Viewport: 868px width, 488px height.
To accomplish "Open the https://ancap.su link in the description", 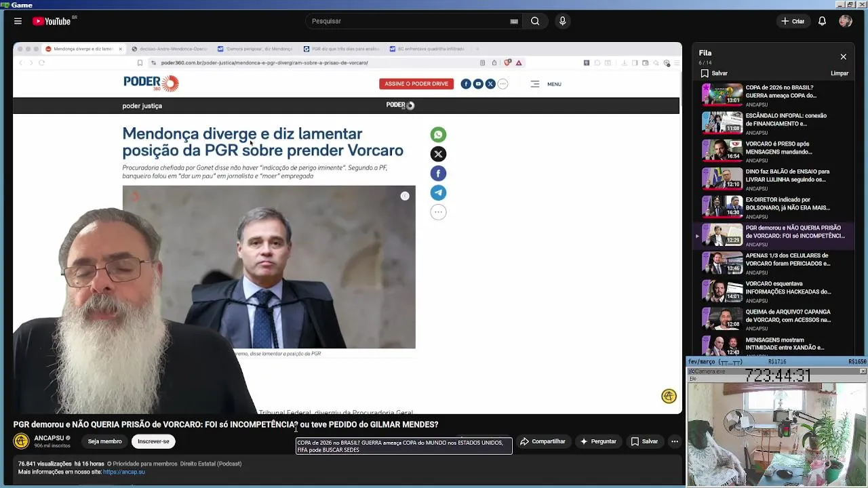I will 124,472.
